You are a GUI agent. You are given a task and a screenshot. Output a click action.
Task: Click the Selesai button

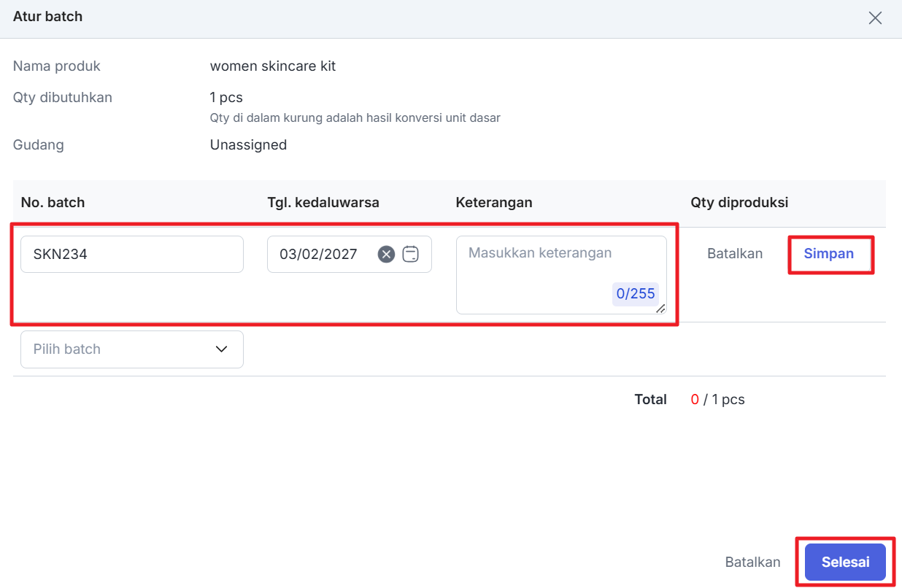click(x=845, y=562)
